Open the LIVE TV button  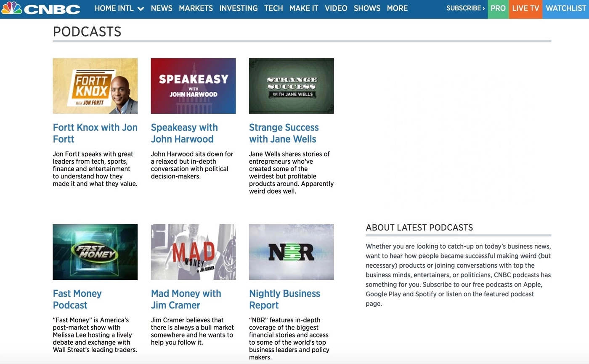[x=525, y=9]
